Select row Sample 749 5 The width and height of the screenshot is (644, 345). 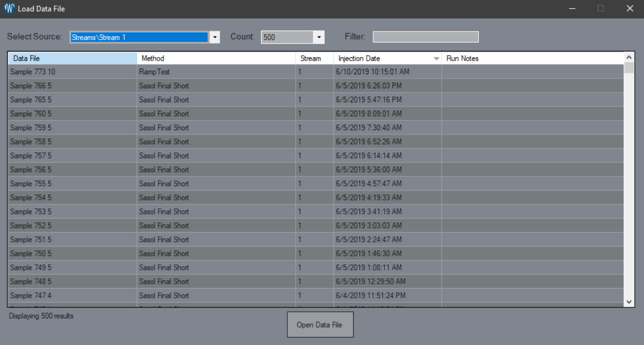(316, 268)
